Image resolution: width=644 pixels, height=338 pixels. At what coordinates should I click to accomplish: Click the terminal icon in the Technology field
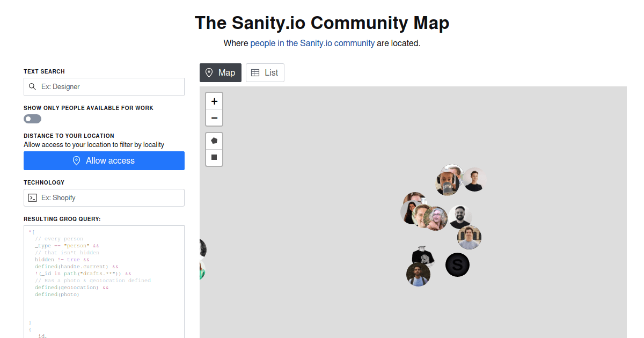(33, 197)
